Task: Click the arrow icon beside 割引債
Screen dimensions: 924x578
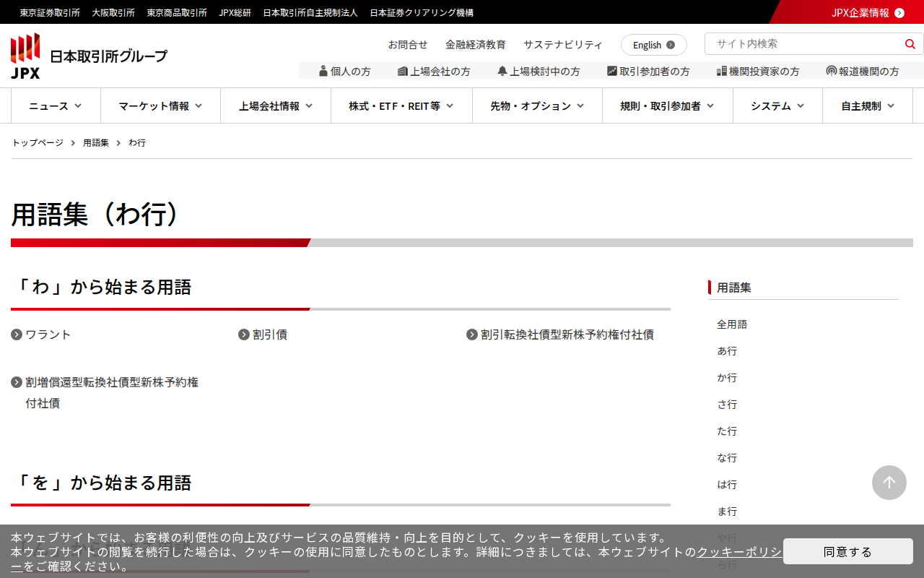Action: click(244, 335)
